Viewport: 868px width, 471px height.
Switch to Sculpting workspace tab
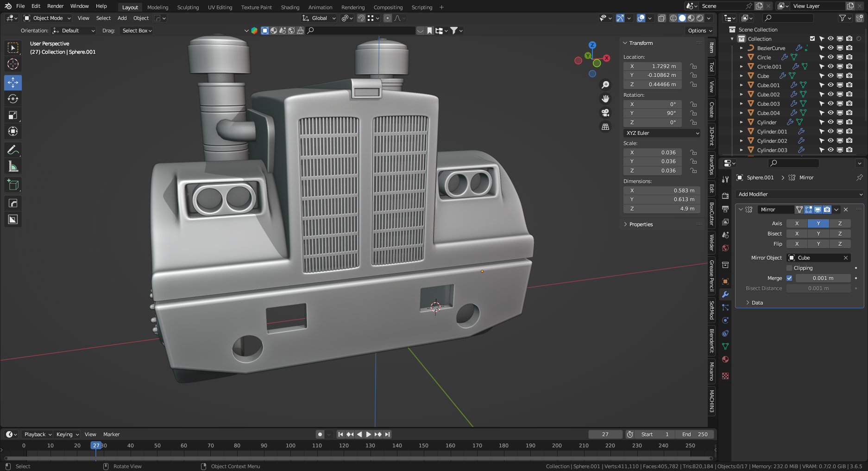pyautogui.click(x=188, y=7)
